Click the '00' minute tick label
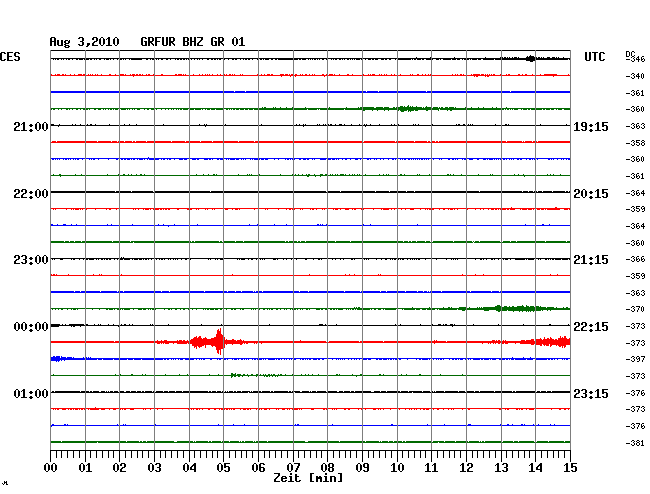The image size is (650, 494). point(51,468)
